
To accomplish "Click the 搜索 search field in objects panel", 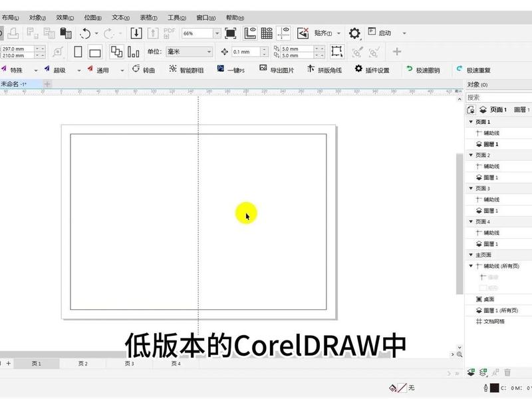I will click(499, 98).
